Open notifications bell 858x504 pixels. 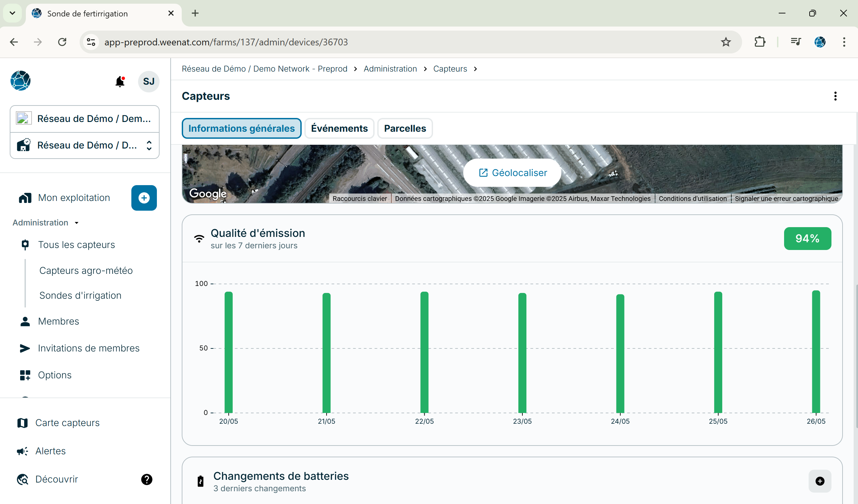(120, 82)
